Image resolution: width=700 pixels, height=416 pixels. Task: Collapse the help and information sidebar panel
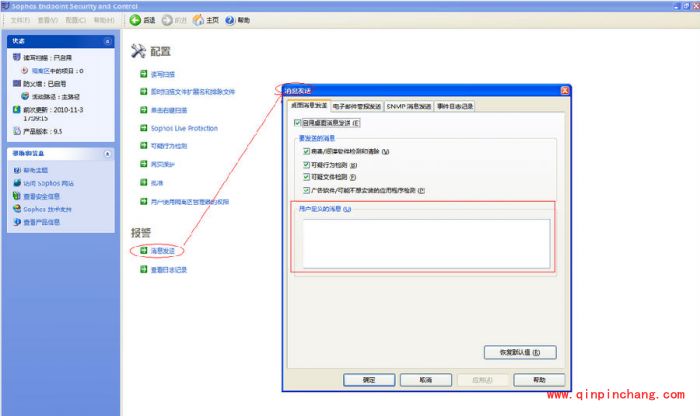pyautogui.click(x=107, y=154)
